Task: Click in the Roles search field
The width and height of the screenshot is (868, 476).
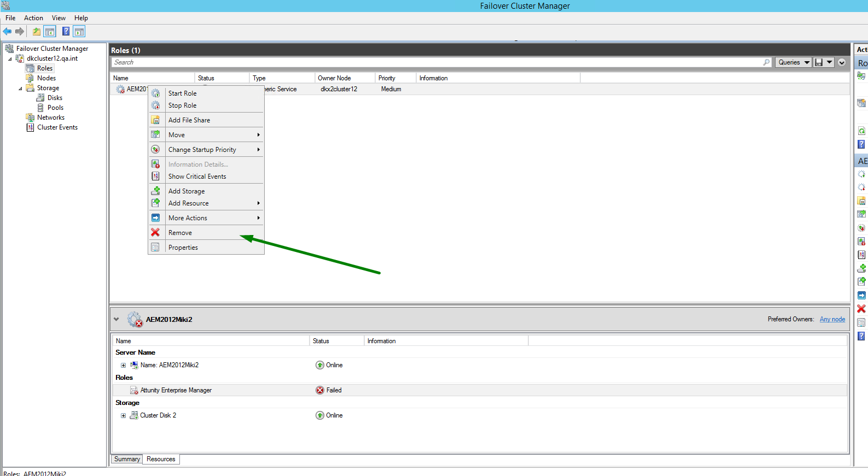Action: click(x=436, y=62)
